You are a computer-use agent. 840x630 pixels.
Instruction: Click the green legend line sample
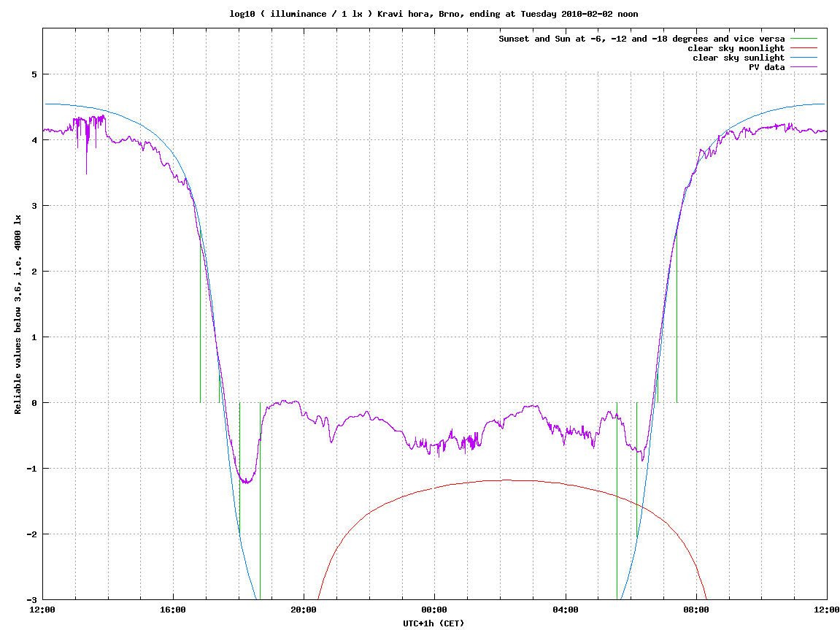pos(804,39)
